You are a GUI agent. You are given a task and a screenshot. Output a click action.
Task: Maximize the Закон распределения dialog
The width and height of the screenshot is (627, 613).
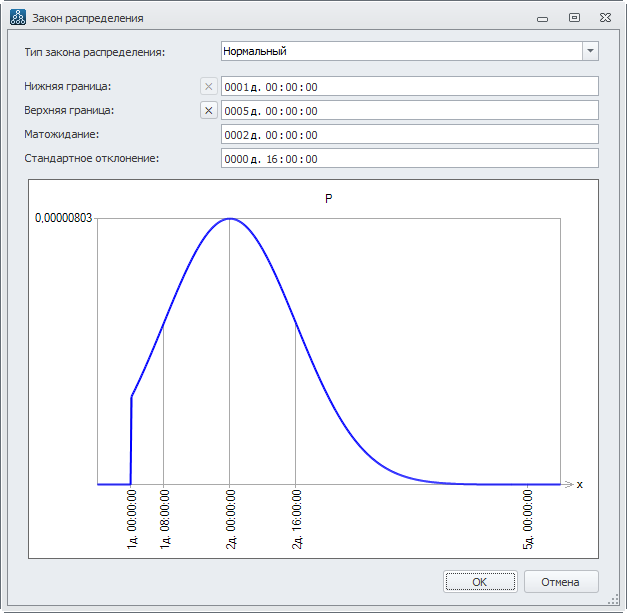click(x=574, y=17)
